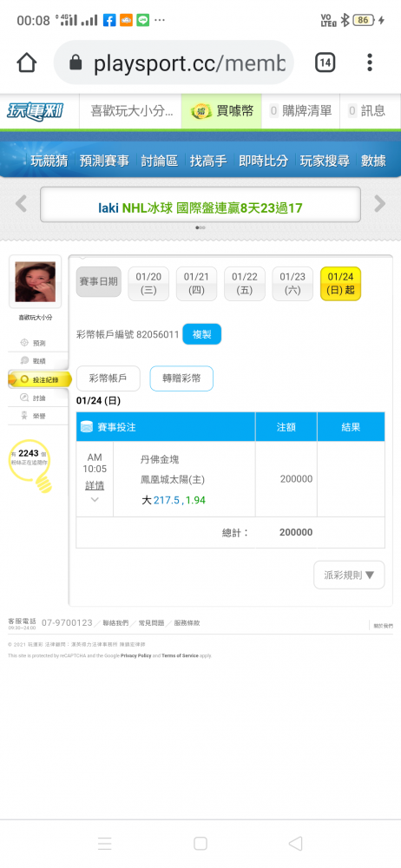Tap the Android home square button
This screenshot has height=868, width=401.
(200, 843)
